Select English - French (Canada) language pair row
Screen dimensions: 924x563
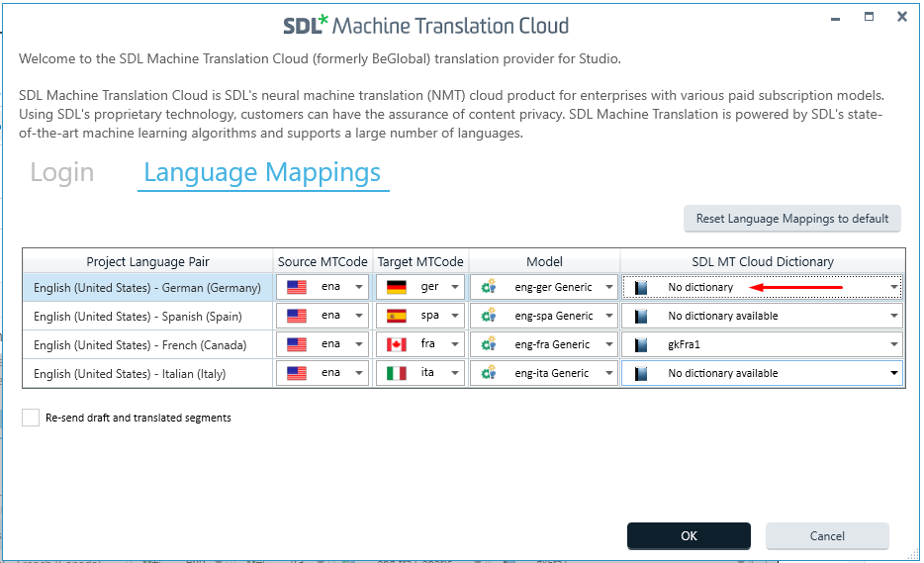pos(147,345)
